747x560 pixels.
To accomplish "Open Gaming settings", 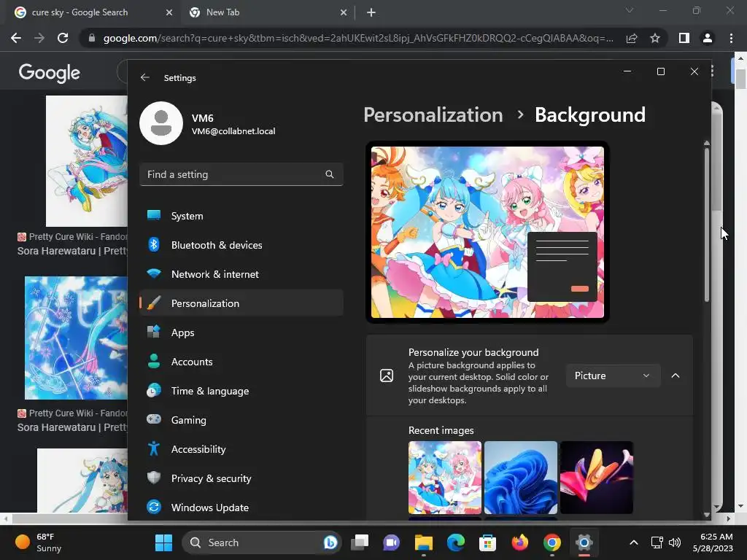I will click(241, 419).
